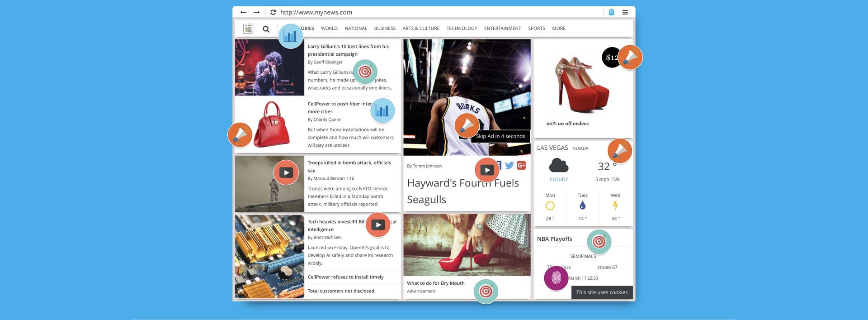Viewport: 868px width, 320px height.
Task: Click the "LAS VEGAS" weather heading
Action: [552, 148]
